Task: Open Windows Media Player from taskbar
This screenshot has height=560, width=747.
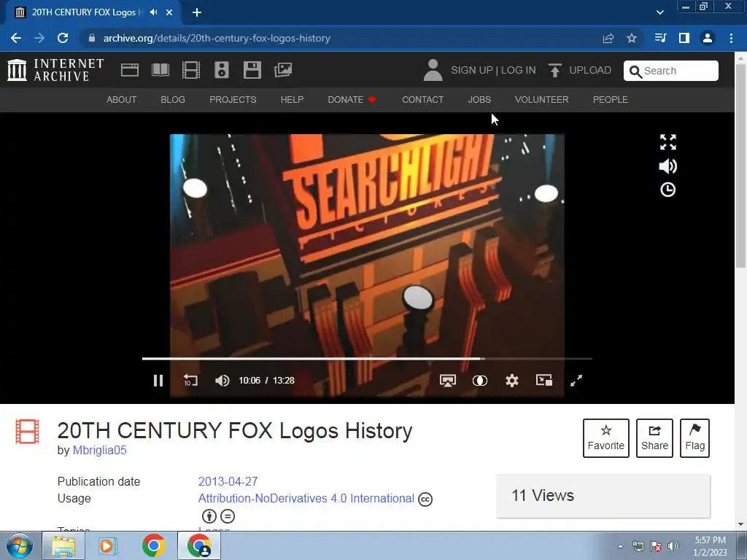Action: pos(108,545)
